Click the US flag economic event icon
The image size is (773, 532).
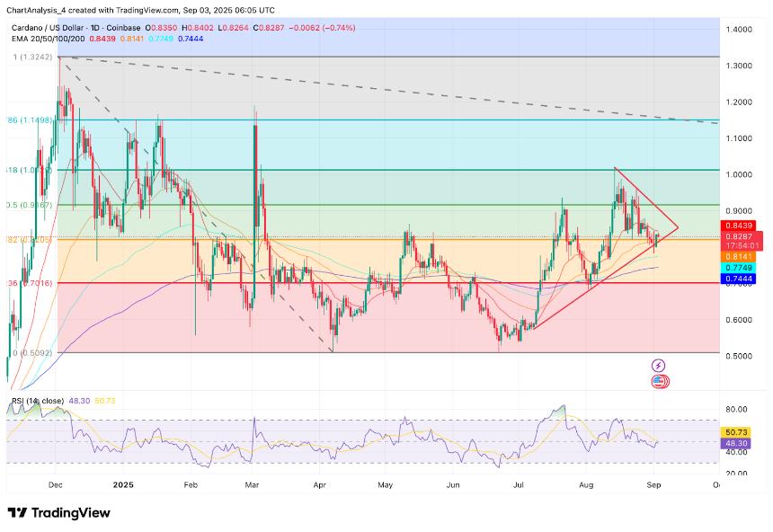(658, 381)
